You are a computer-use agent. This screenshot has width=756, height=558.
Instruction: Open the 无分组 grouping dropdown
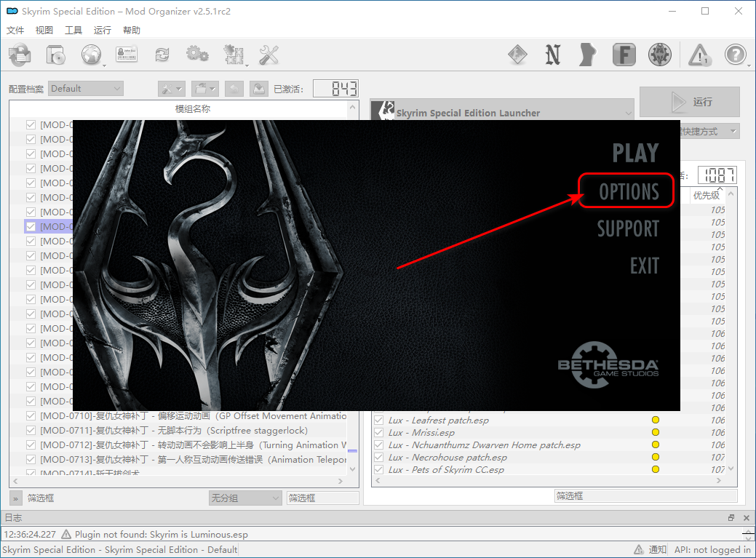245,498
